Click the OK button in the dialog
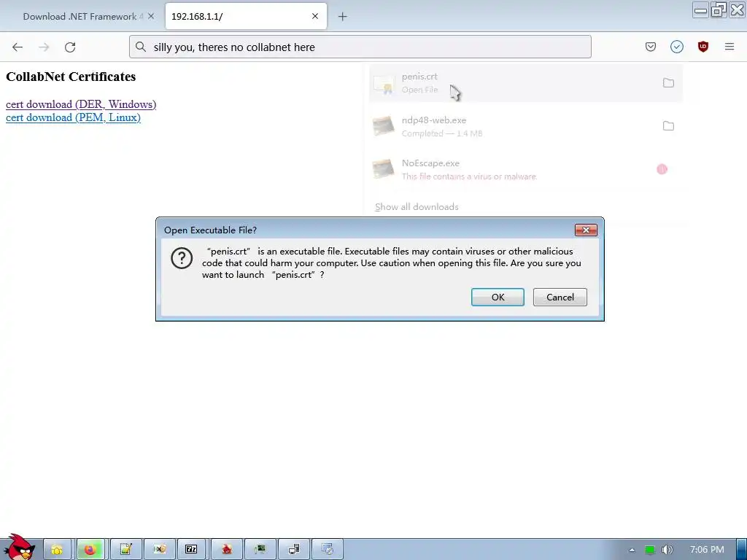747x560 pixels. pos(498,297)
